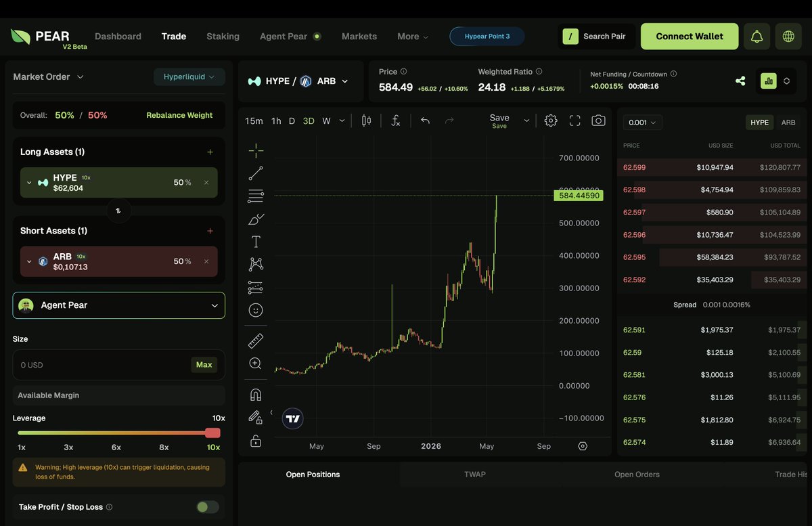Open the Markets page

(359, 37)
